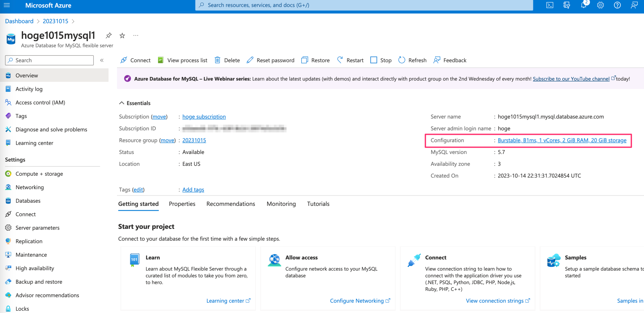Open Azure Cloud Shell
Image resolution: width=644 pixels, height=313 pixels.
click(x=549, y=5)
